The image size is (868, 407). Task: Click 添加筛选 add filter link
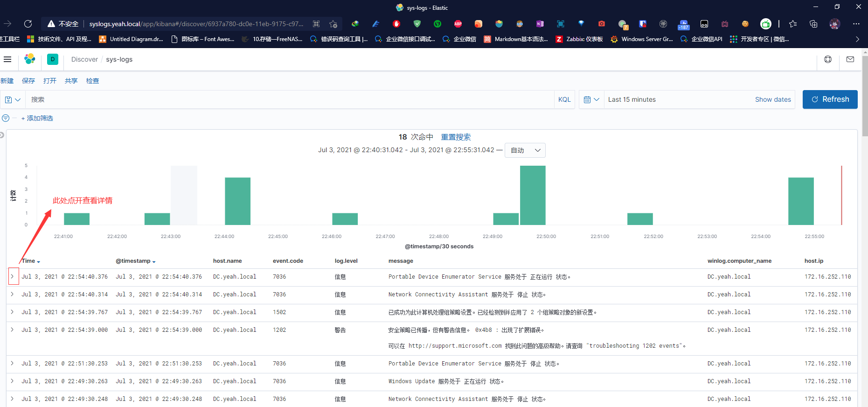37,118
